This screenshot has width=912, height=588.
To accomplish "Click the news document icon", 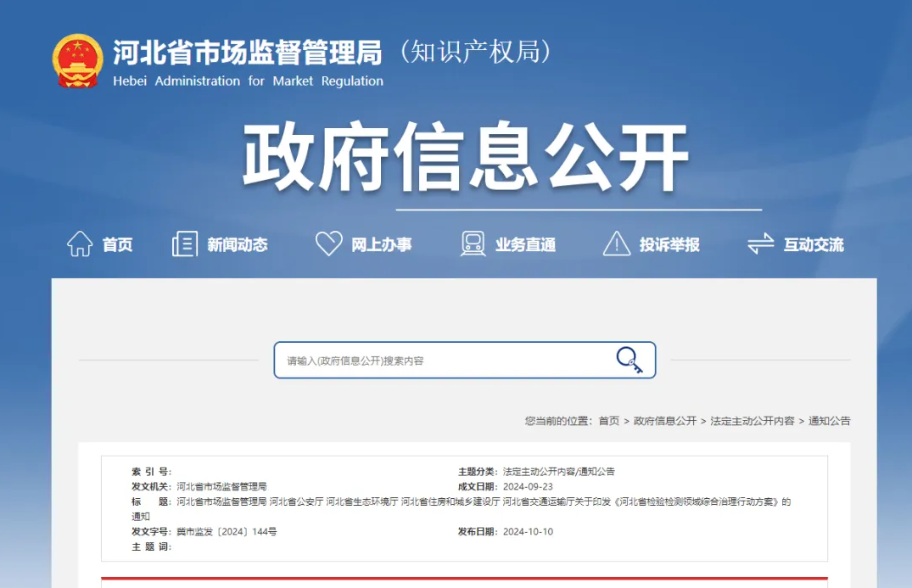I will pyautogui.click(x=184, y=244).
